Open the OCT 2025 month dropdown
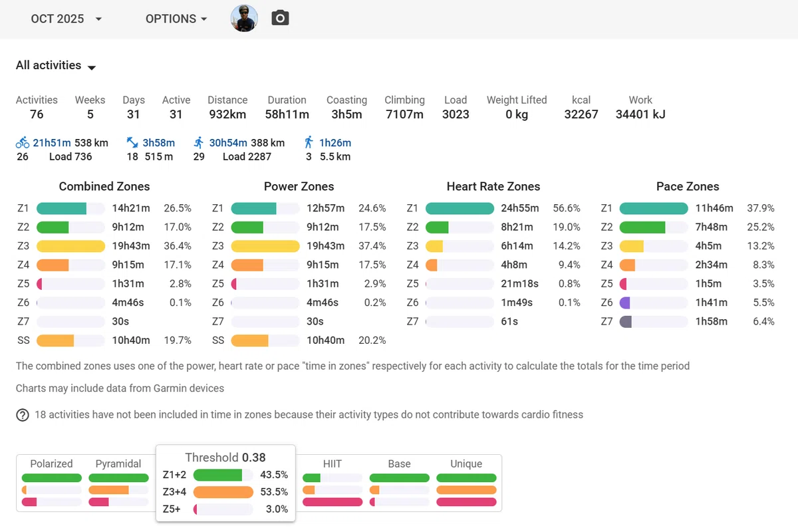This screenshot has width=798, height=532. click(x=66, y=19)
